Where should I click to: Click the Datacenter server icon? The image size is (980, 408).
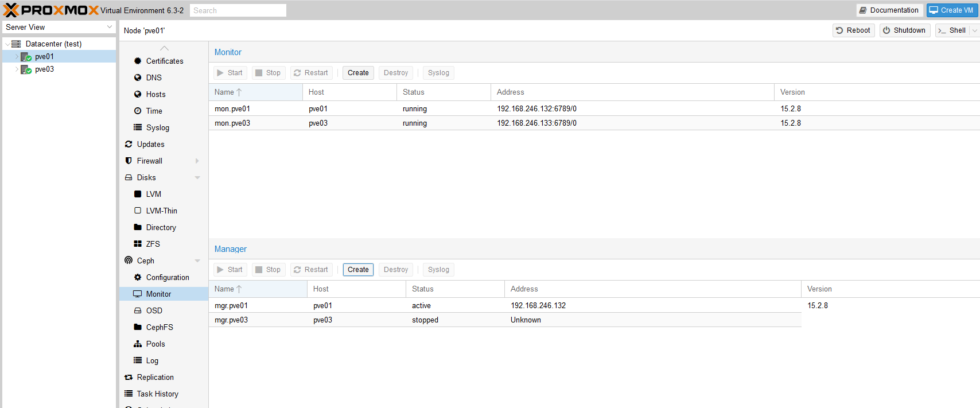[16, 44]
